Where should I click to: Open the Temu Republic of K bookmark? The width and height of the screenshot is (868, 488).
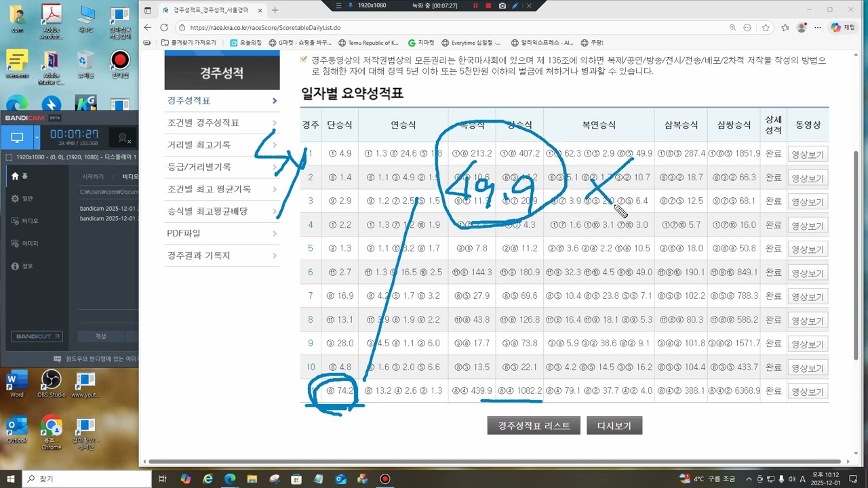368,42
